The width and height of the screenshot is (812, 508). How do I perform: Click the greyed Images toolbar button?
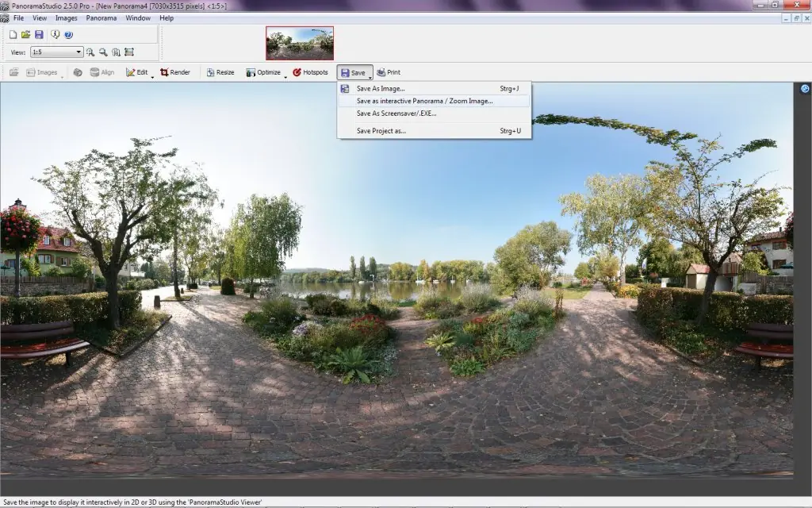tap(42, 72)
